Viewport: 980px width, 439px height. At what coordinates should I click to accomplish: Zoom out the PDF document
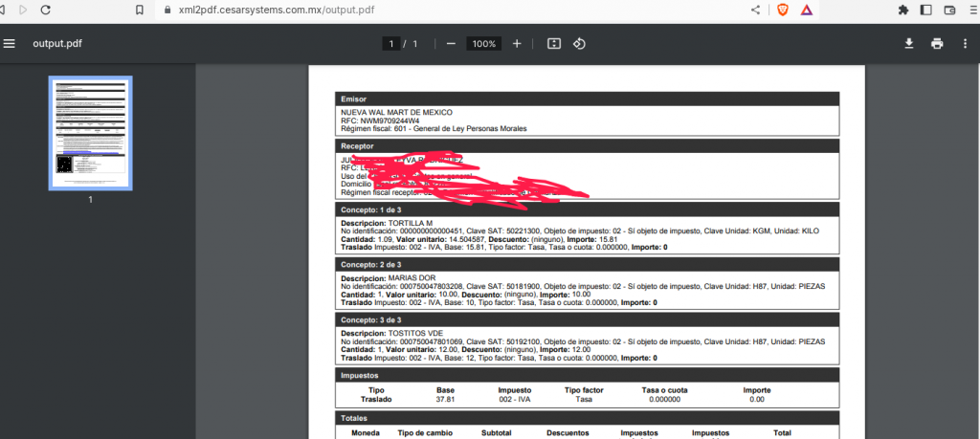(x=451, y=44)
